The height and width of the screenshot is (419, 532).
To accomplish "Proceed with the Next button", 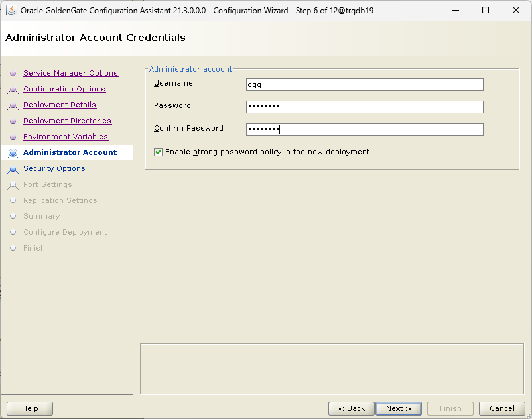I will pyautogui.click(x=398, y=408).
